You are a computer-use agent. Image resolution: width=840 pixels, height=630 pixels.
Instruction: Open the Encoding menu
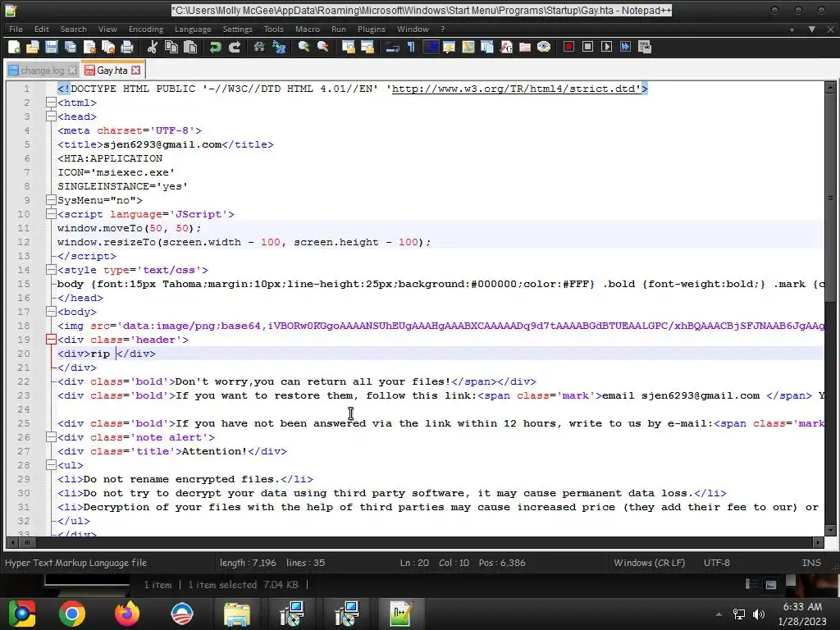coord(146,29)
